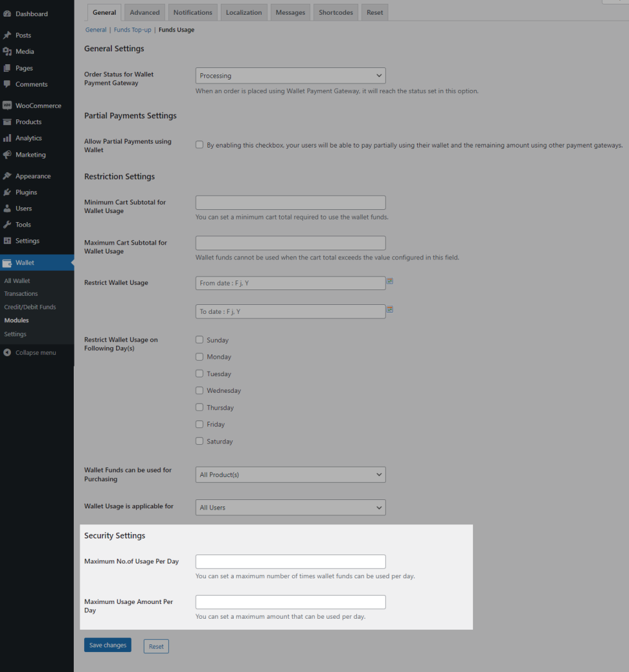Enable Allow Partial Payments using Wallet checkbox

pyautogui.click(x=199, y=145)
